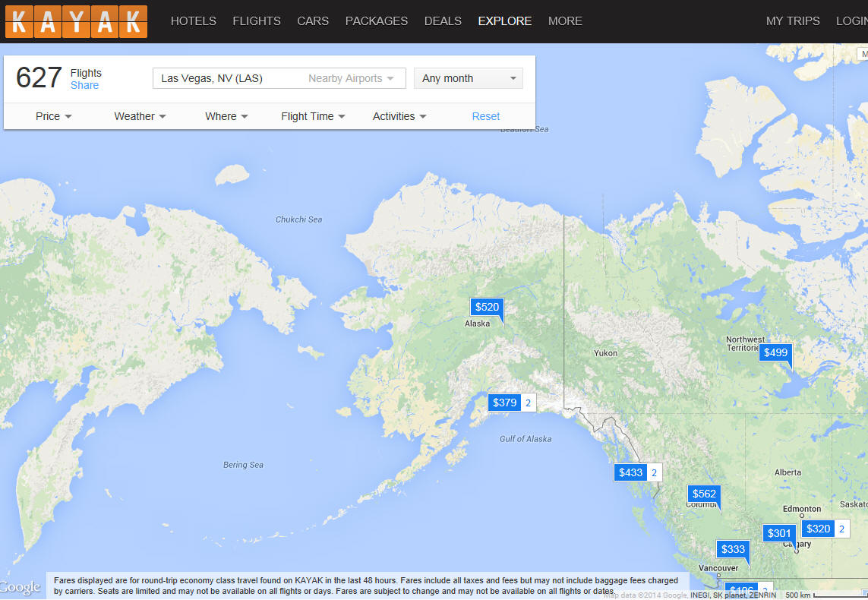Click the Yukon map label
Viewport: 868px width, 600px height.
605,353
